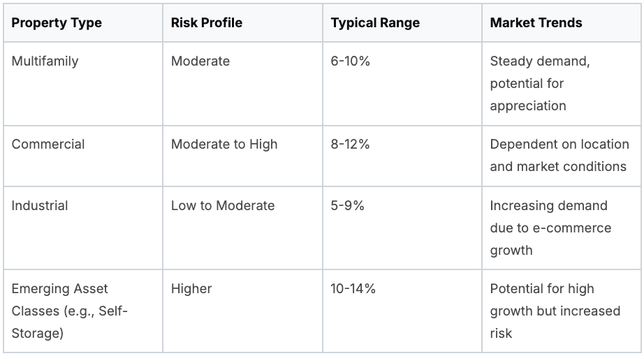
Task: Click the Property Type column header
Action: click(x=57, y=22)
